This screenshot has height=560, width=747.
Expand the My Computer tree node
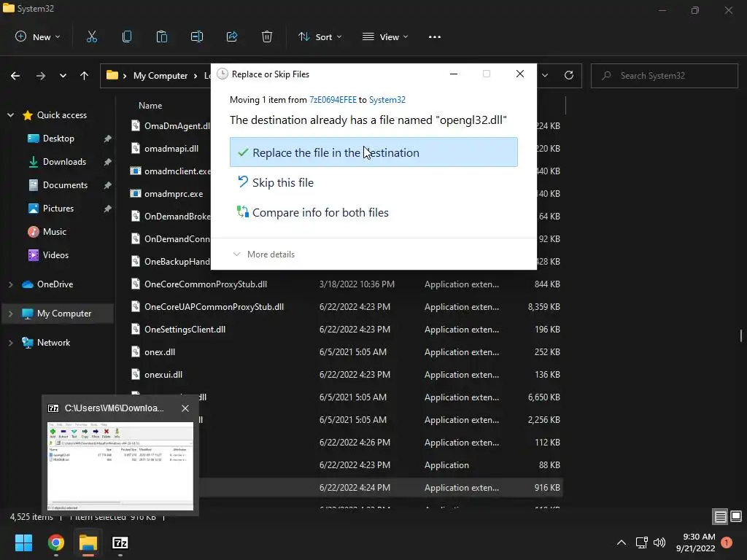pyautogui.click(x=10, y=314)
